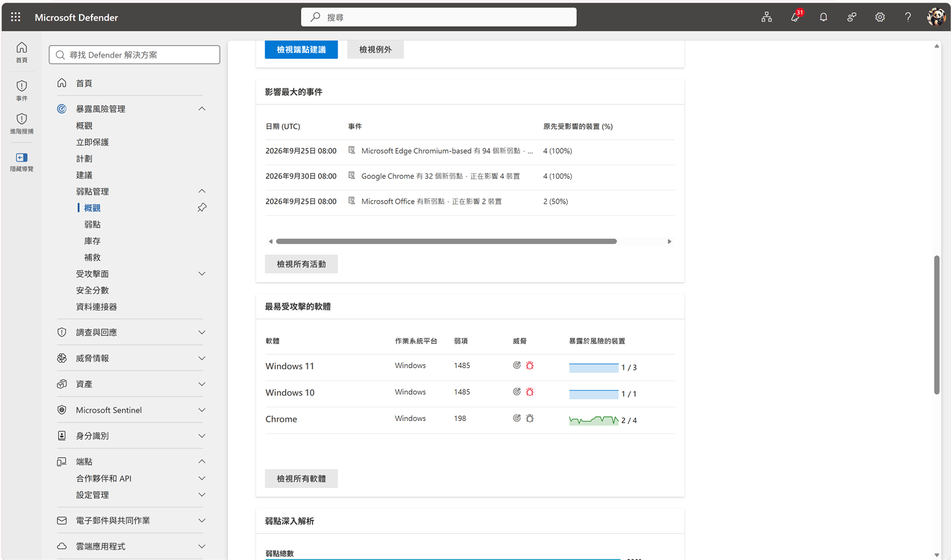Click the help question mark icon

[x=908, y=17]
